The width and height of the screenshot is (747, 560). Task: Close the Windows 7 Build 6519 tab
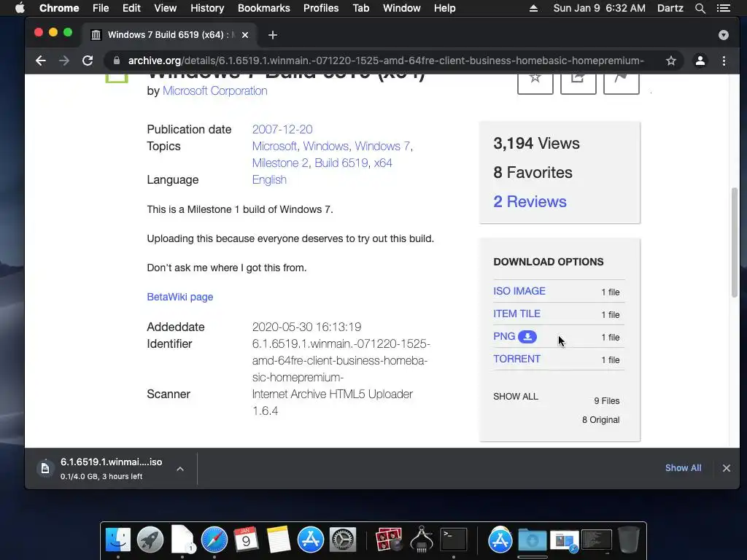point(245,35)
